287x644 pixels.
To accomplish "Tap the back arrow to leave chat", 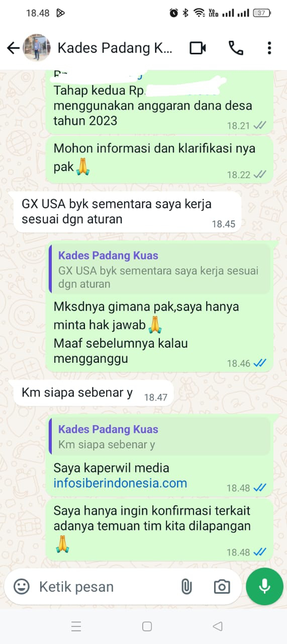I will pos(13,48).
